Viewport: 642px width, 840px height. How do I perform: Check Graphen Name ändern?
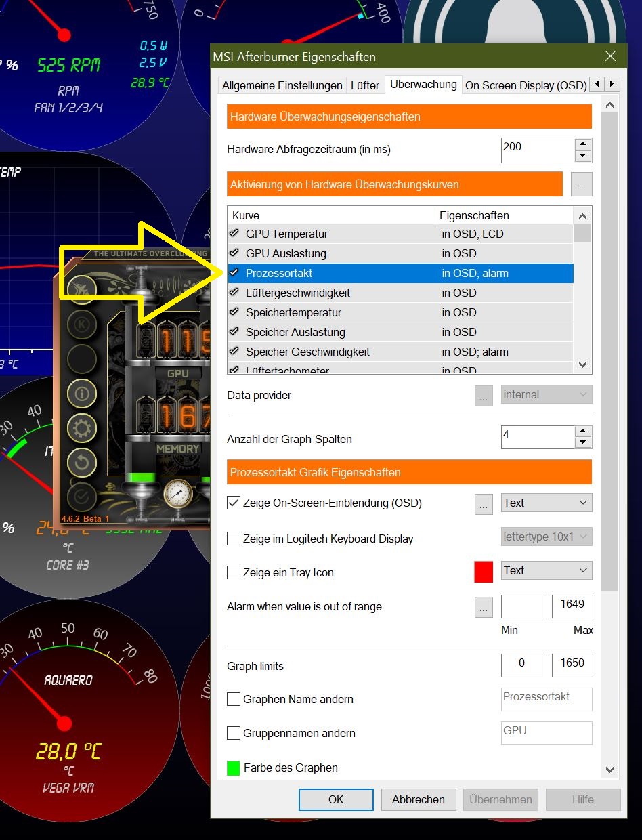234,699
